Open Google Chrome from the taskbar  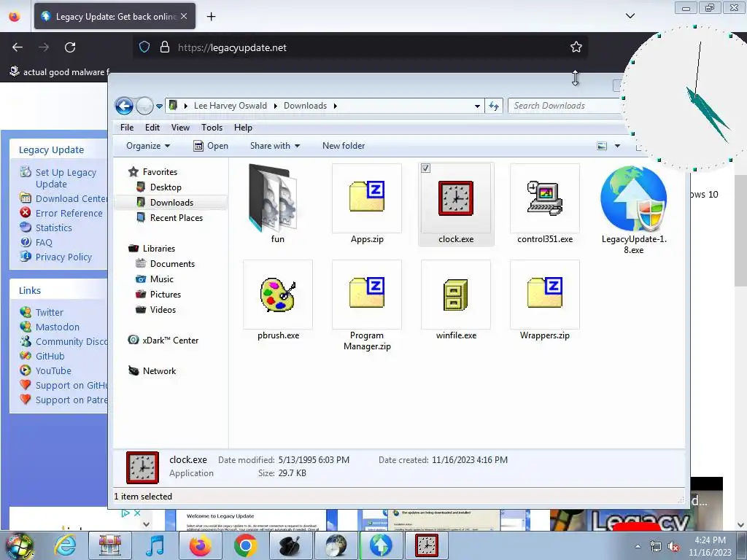click(245, 545)
